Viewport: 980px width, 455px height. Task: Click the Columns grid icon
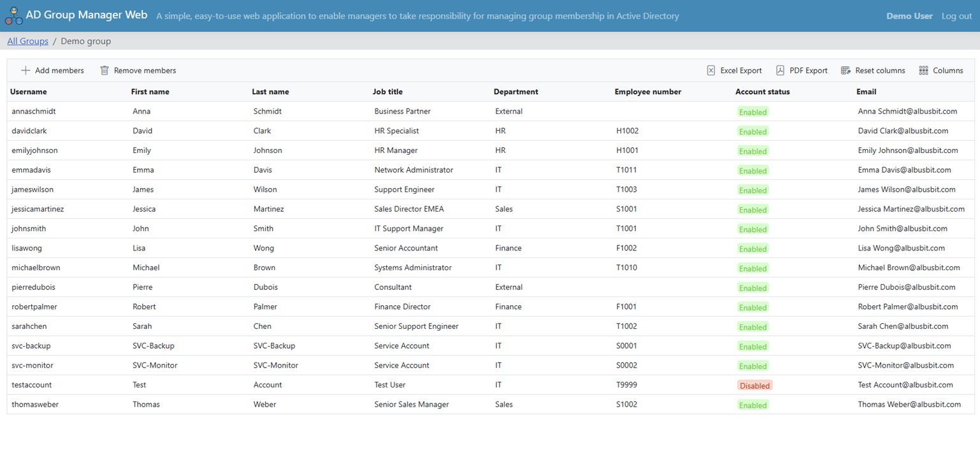tap(923, 71)
